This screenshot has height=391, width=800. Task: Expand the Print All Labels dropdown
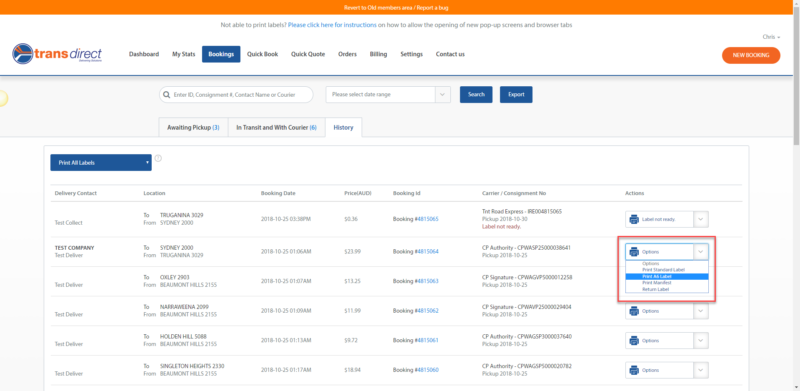coord(101,163)
